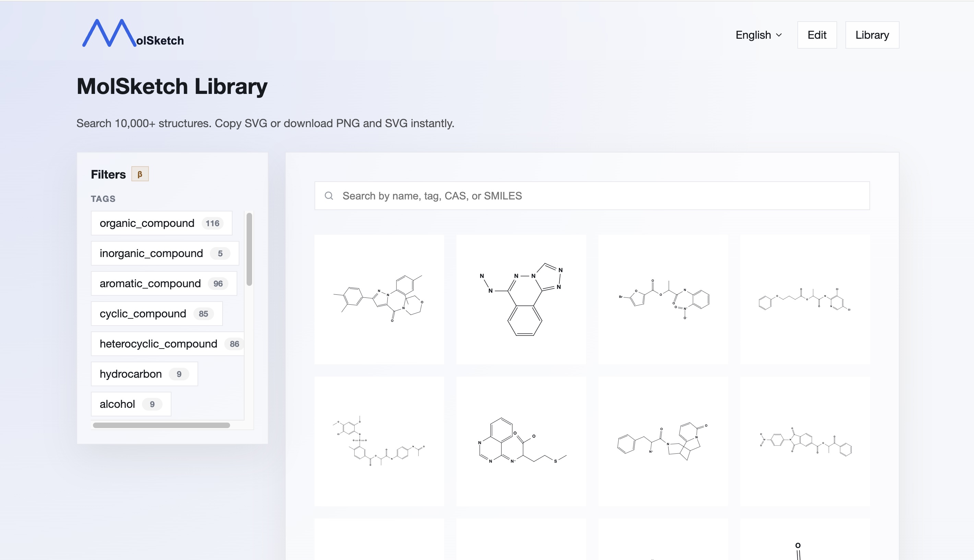This screenshot has width=974, height=560.
Task: Open the nitrophenyl phthalimide ester structure card
Action: [805, 441]
